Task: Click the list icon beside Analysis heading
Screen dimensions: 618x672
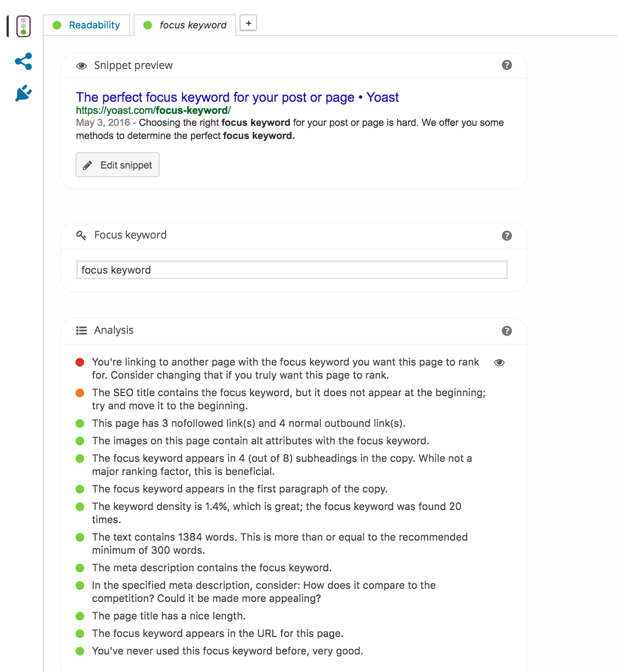Action: tap(81, 331)
